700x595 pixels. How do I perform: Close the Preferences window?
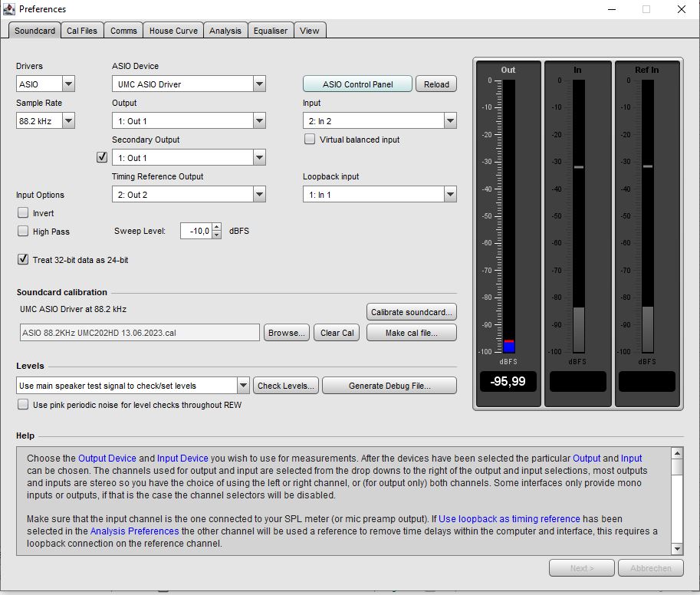click(682, 9)
